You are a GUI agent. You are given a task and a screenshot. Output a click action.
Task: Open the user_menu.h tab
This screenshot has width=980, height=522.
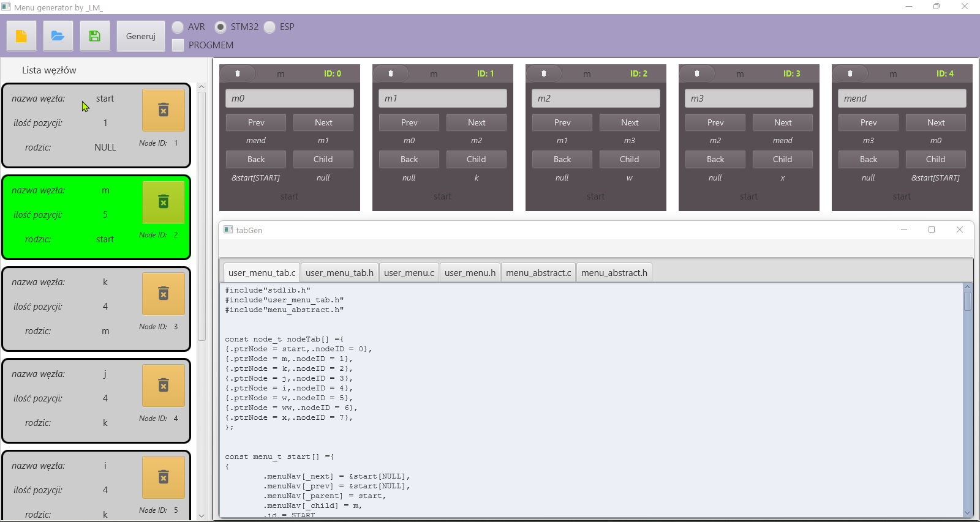pos(470,273)
